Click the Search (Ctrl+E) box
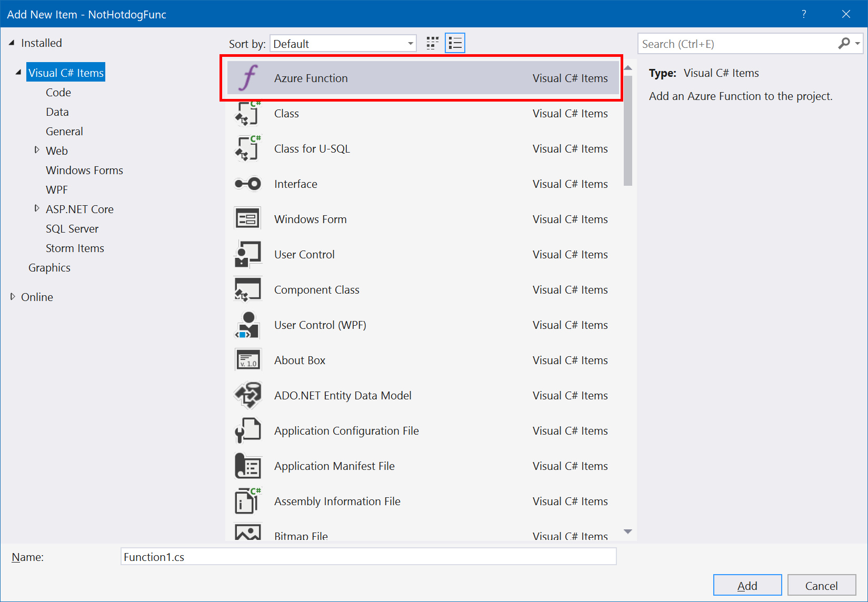868x602 pixels. pos(738,44)
